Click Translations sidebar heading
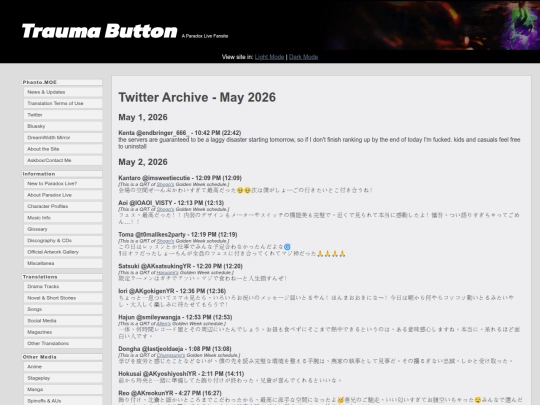This screenshot has width=540, height=405. click(x=62, y=277)
